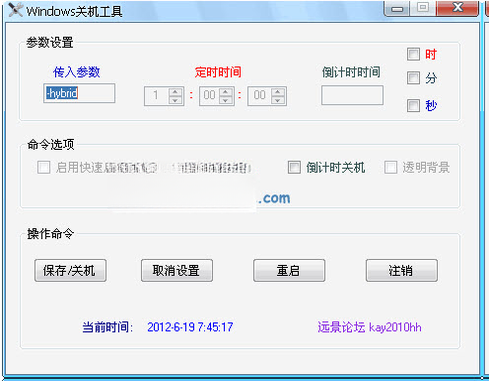Screen dimensions: 489x381
Task: Click the minutes field showing 00
Action: point(210,96)
